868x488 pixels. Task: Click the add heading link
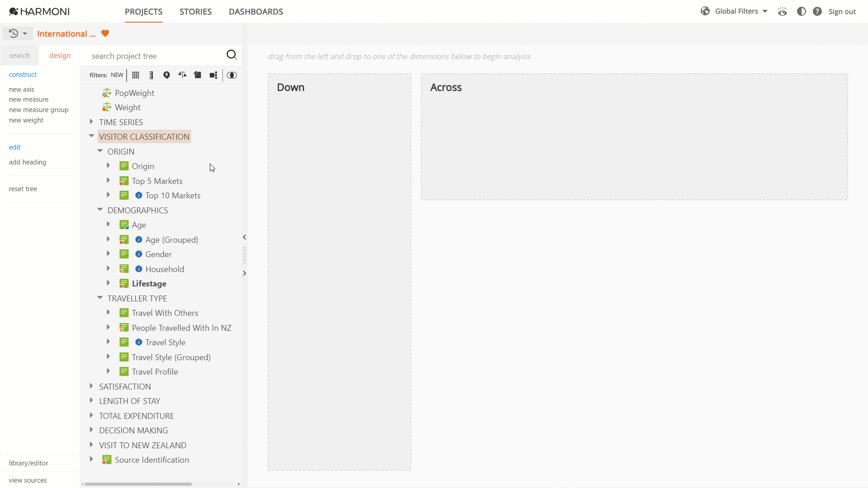coord(28,162)
